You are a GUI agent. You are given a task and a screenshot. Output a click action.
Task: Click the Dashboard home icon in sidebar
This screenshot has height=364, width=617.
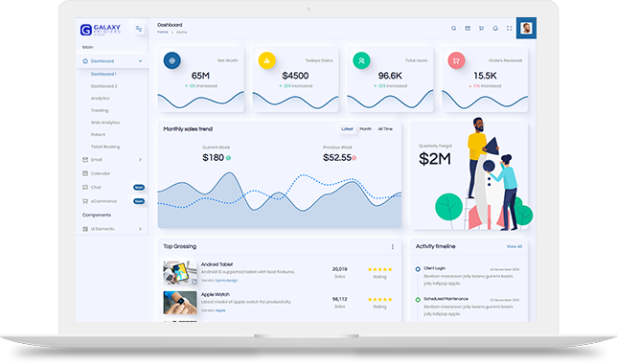[x=85, y=61]
